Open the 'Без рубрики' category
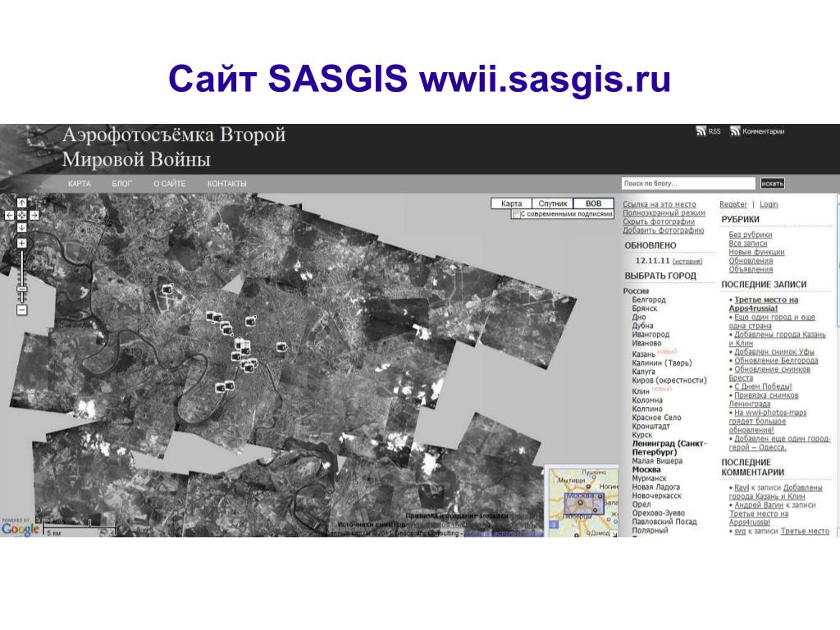The width and height of the screenshot is (840, 630). coord(750,235)
